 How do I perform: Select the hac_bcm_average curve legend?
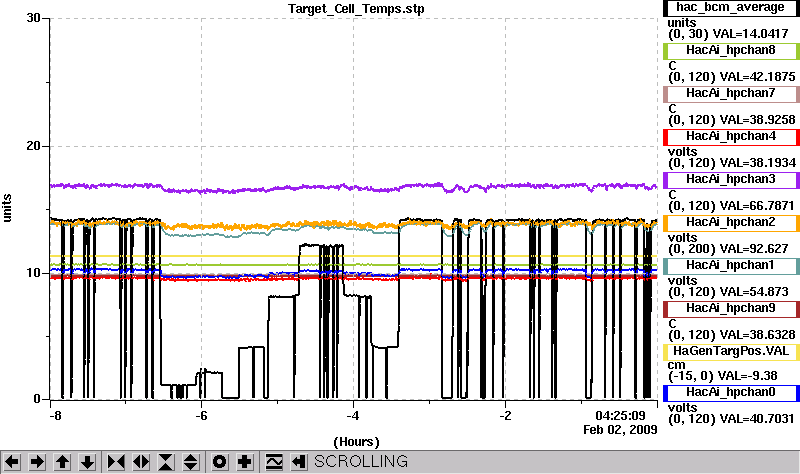[x=731, y=8]
